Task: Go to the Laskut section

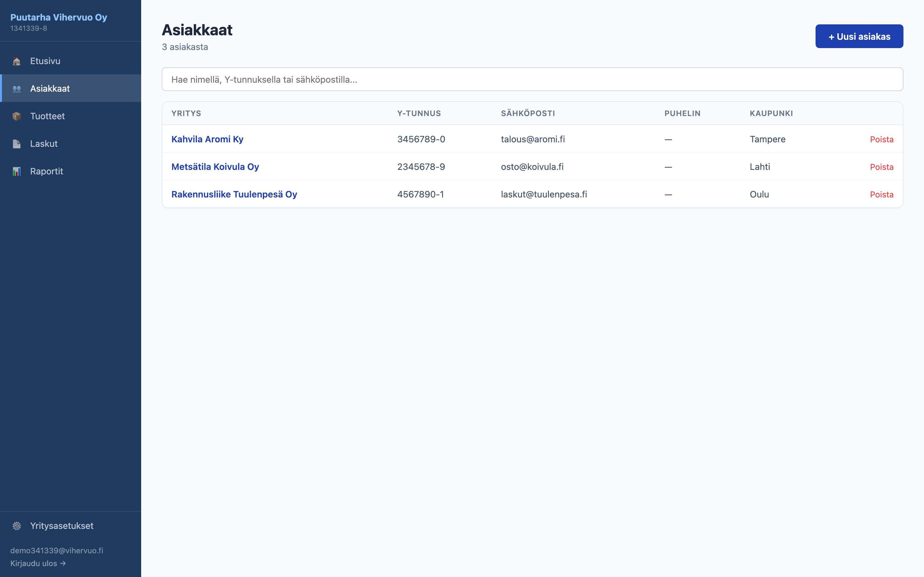Action: (71, 144)
